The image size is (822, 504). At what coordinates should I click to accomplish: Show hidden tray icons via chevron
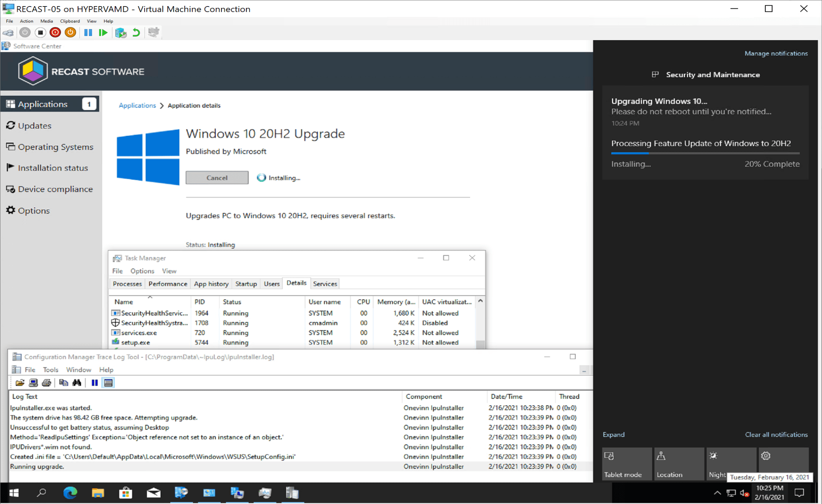click(717, 493)
